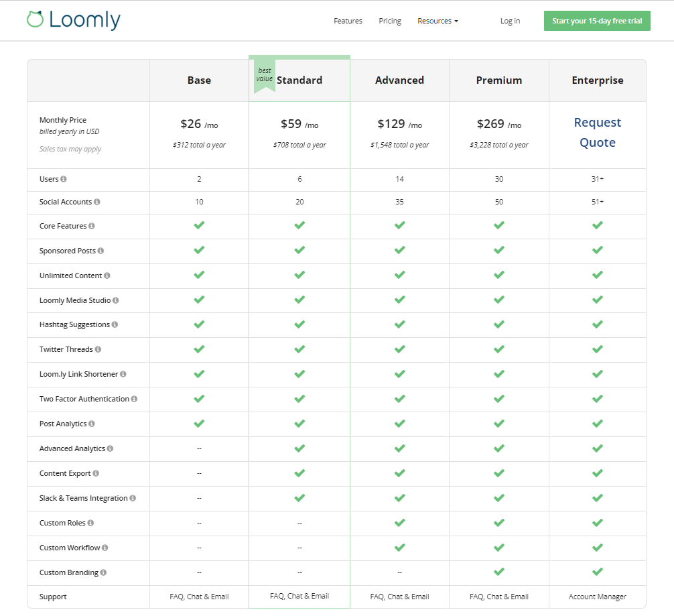Click the 50 social accounts cell under Premium
Screen dimensions: 674x616
tap(499, 202)
